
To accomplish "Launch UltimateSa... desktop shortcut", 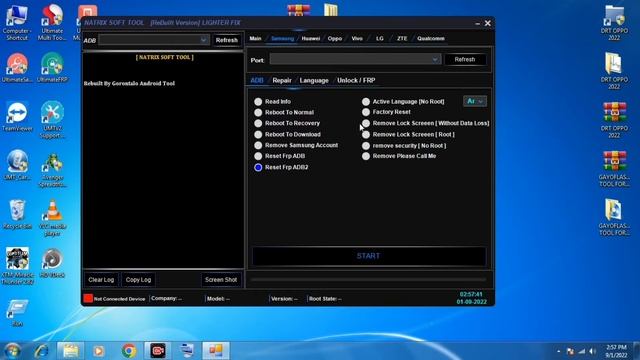I will tap(17, 68).
